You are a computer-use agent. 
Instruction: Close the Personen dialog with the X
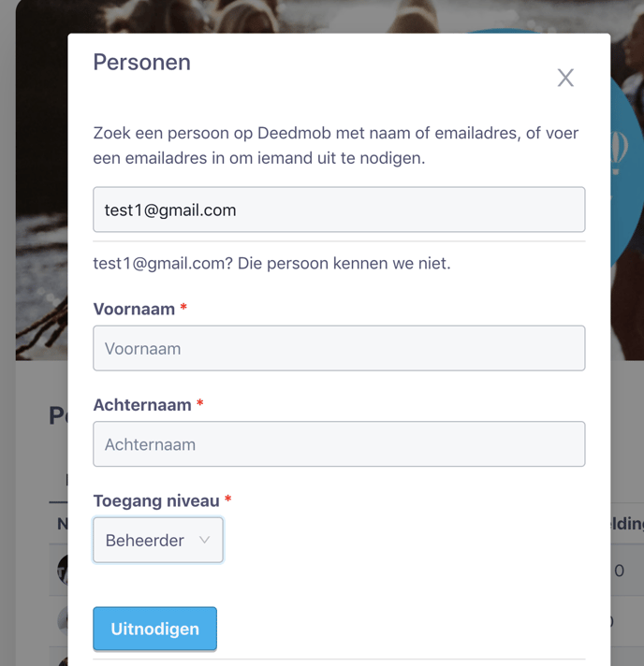pyautogui.click(x=565, y=78)
